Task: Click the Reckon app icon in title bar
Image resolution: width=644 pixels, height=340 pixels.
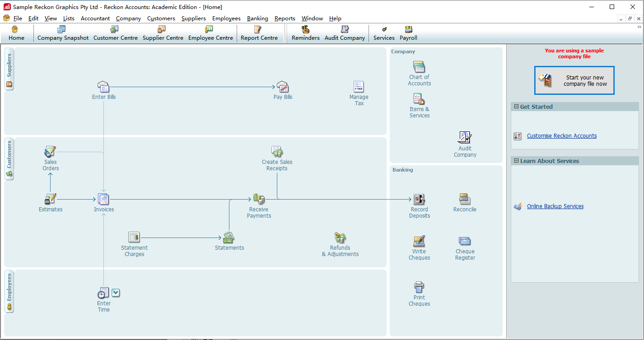Action: tap(7, 7)
